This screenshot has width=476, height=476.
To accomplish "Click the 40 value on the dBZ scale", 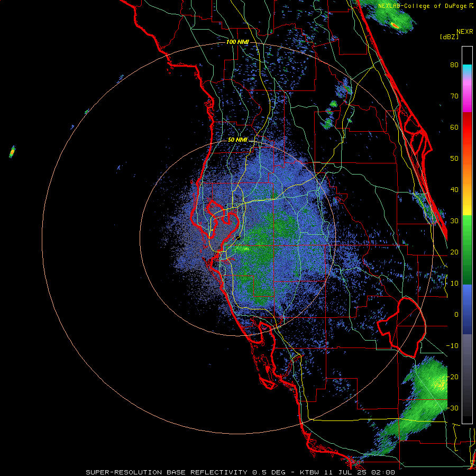I will point(454,190).
